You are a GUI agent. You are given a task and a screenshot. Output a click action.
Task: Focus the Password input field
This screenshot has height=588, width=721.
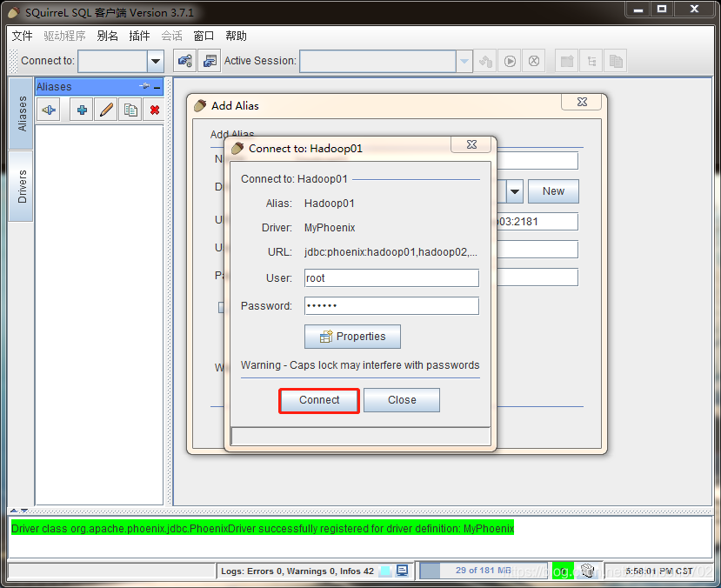tap(391, 305)
